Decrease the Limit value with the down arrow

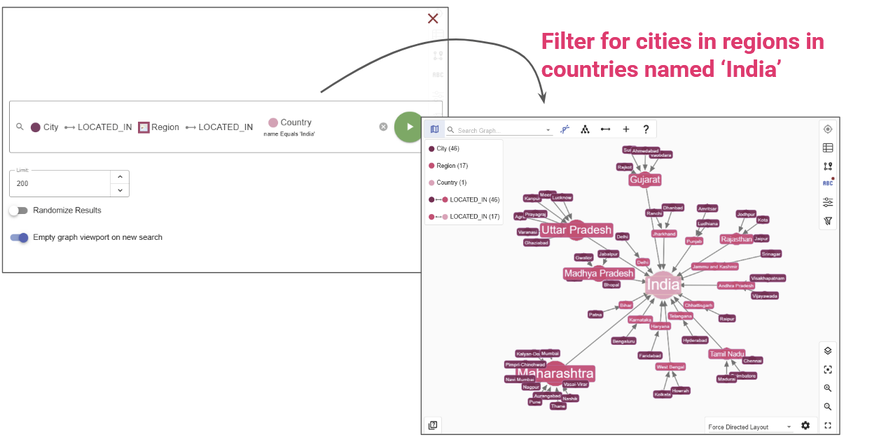coord(120,190)
